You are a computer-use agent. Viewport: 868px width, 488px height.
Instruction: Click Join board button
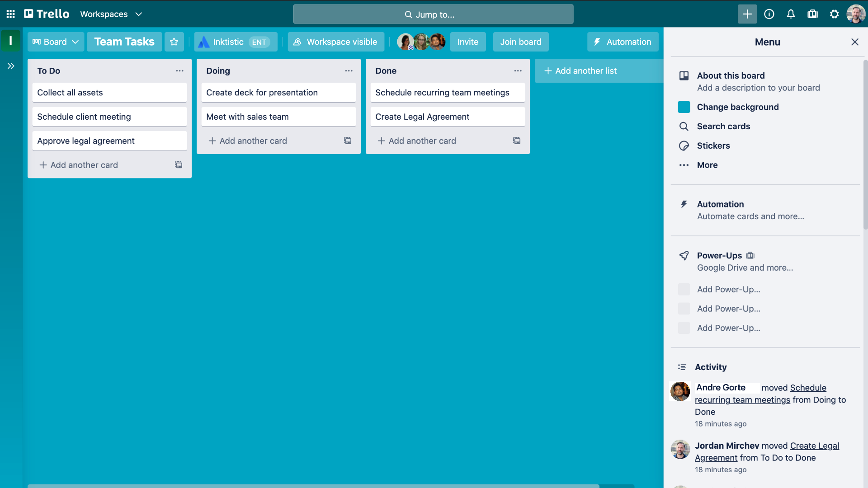coord(520,41)
